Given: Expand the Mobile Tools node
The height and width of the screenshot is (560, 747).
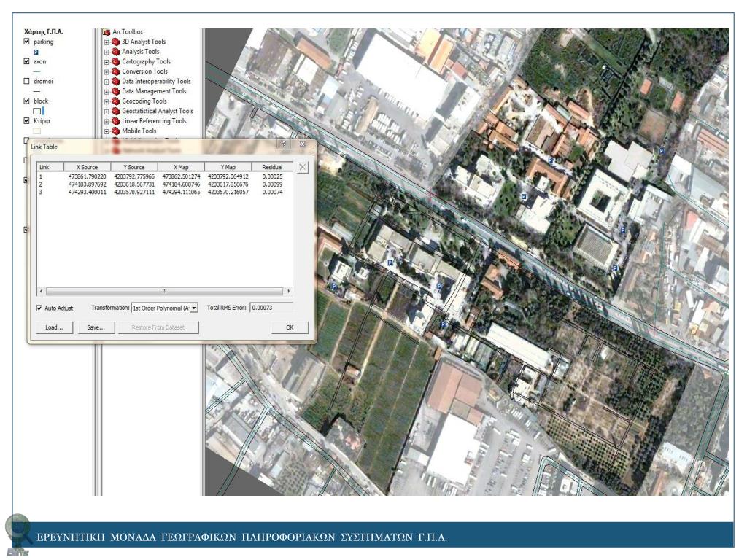Looking at the screenshot, I should point(107,131).
